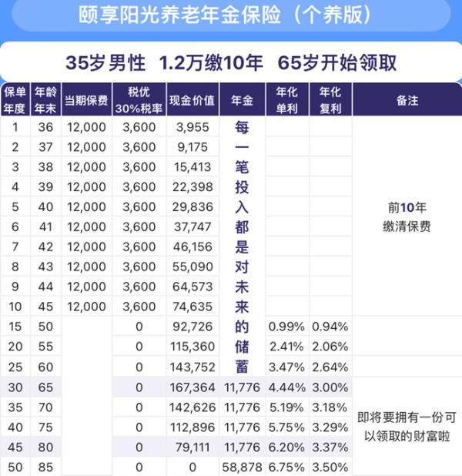
Task: Click cash value 9,175
Action: [192, 147]
